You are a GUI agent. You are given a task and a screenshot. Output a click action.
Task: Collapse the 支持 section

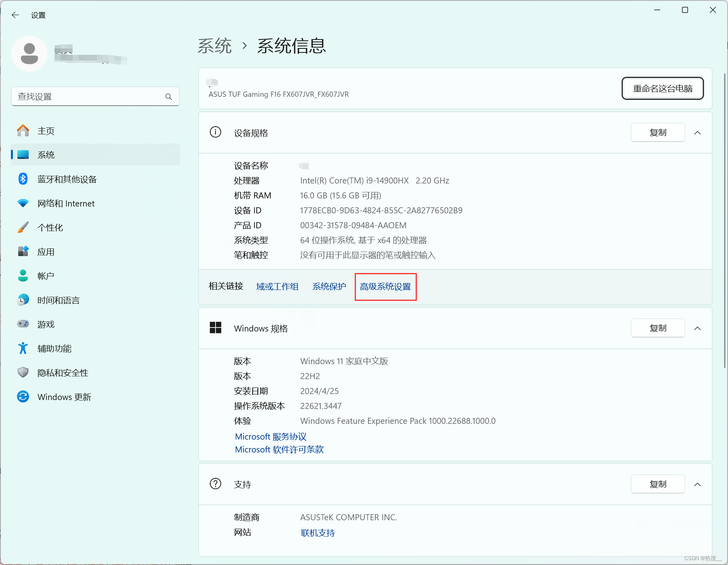(x=697, y=484)
